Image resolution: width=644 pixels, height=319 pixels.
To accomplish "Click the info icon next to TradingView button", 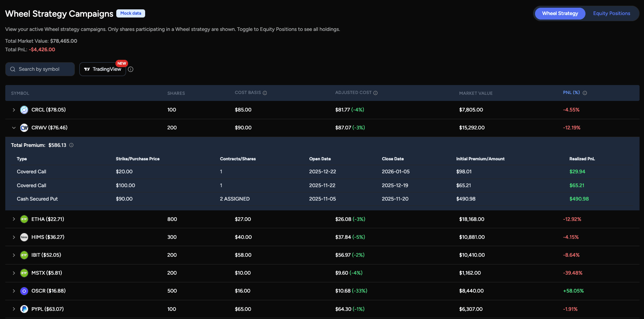I will click(x=131, y=69).
